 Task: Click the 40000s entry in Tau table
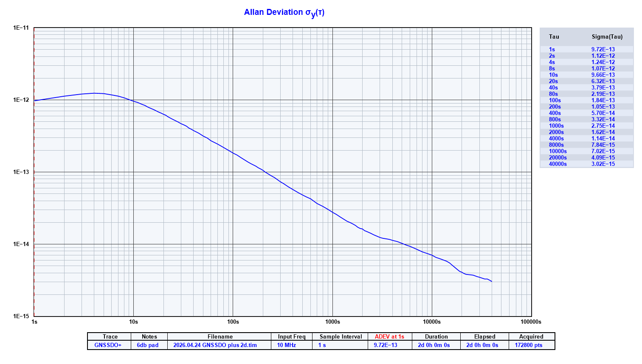coord(558,164)
